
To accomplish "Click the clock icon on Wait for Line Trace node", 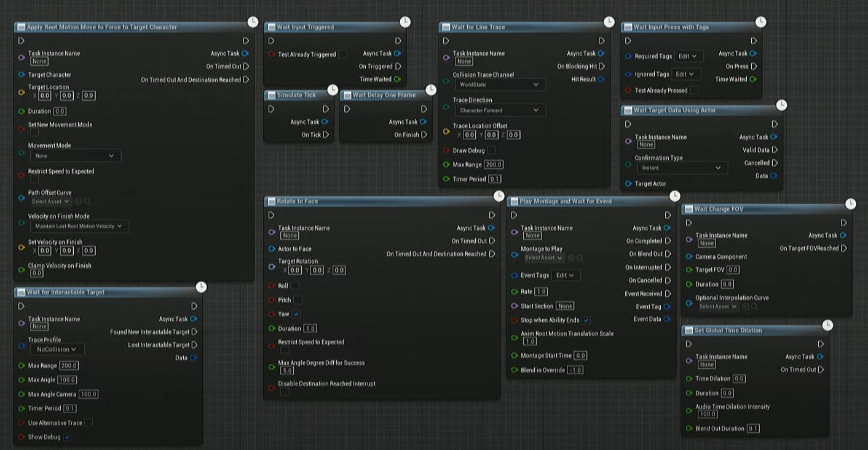I will click(x=609, y=22).
